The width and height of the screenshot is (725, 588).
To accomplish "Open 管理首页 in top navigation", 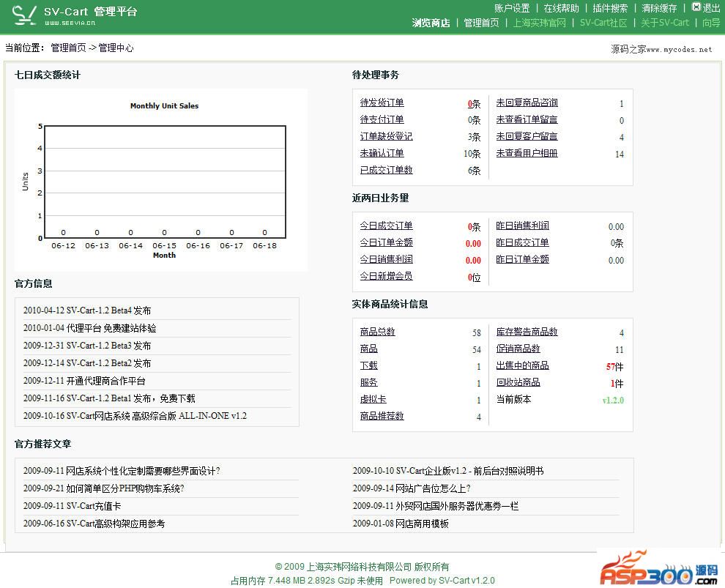I will point(481,23).
